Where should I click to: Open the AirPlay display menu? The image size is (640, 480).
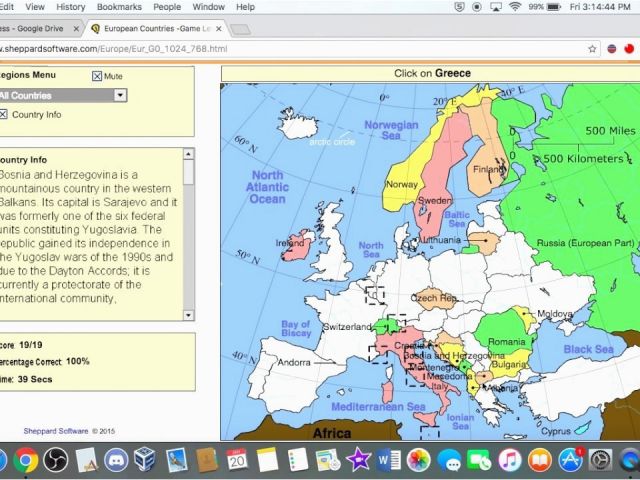(496, 7)
